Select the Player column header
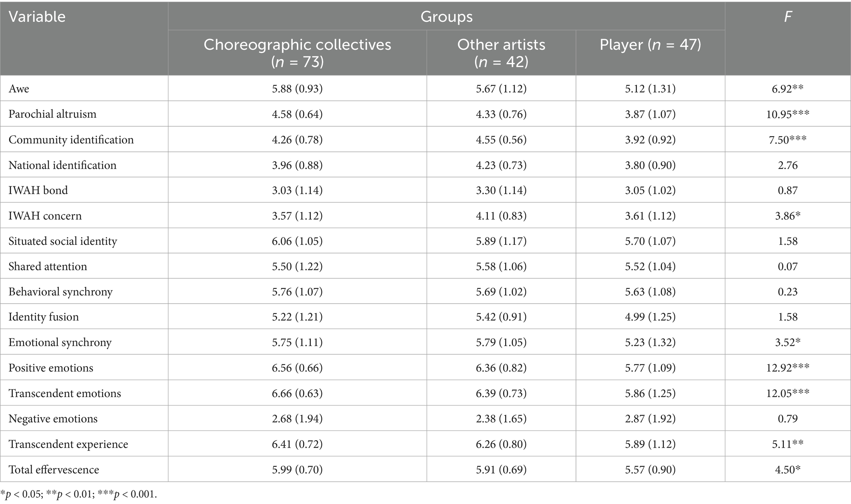The height and width of the screenshot is (504, 851). point(650,44)
